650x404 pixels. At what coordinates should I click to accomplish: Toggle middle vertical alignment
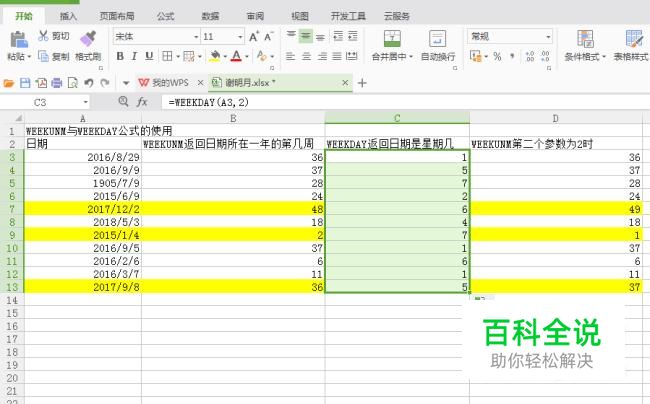click(306, 36)
